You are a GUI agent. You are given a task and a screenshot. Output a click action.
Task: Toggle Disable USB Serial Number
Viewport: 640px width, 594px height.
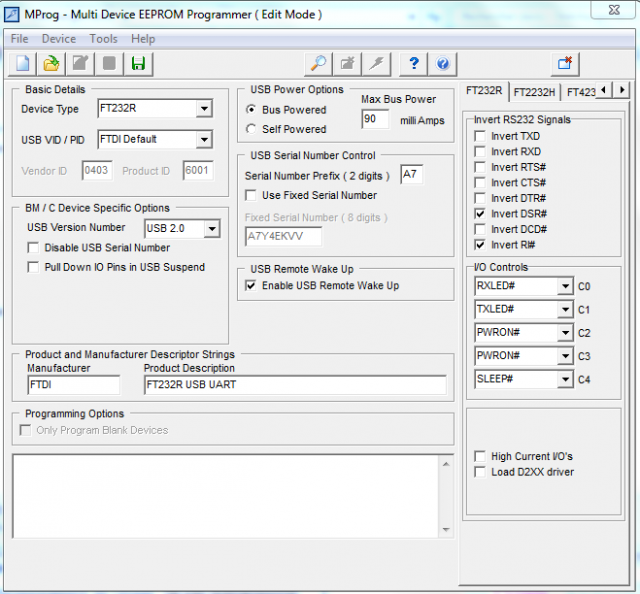[98, 248]
